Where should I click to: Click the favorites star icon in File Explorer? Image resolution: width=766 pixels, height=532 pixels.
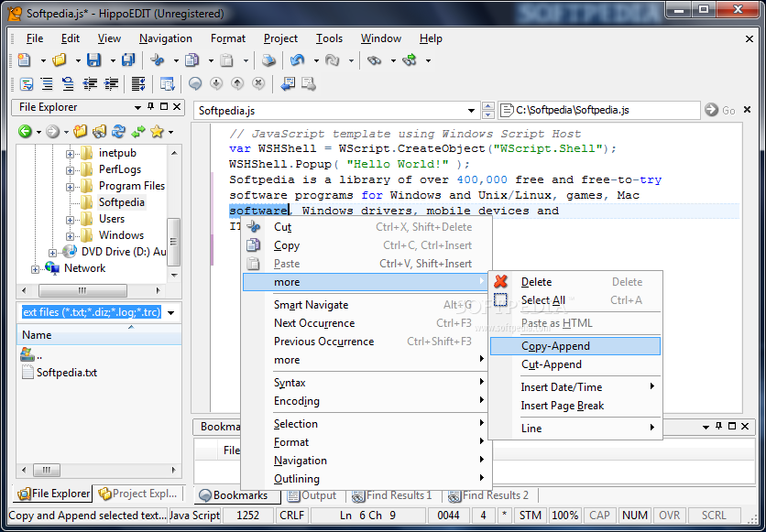(157, 131)
